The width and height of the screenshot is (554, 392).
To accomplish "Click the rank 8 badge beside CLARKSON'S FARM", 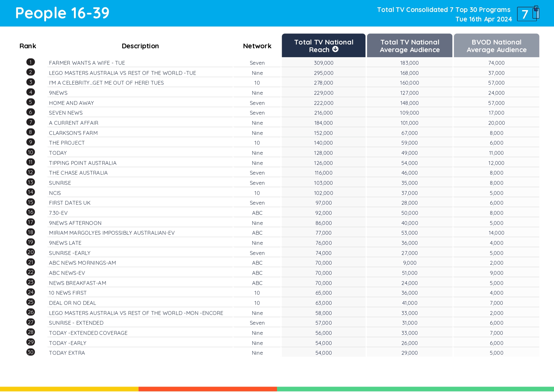I will 30,132.
